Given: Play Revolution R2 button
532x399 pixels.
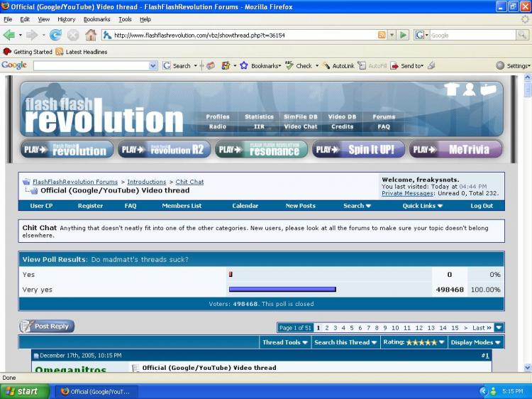Looking at the screenshot, I should (x=165, y=149).
